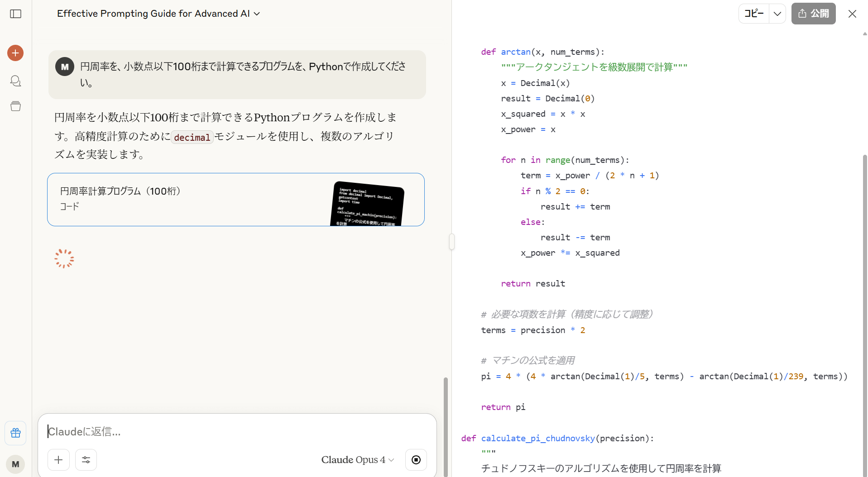Click the user message M avatar
Screen dimensions: 868x477
point(65,67)
